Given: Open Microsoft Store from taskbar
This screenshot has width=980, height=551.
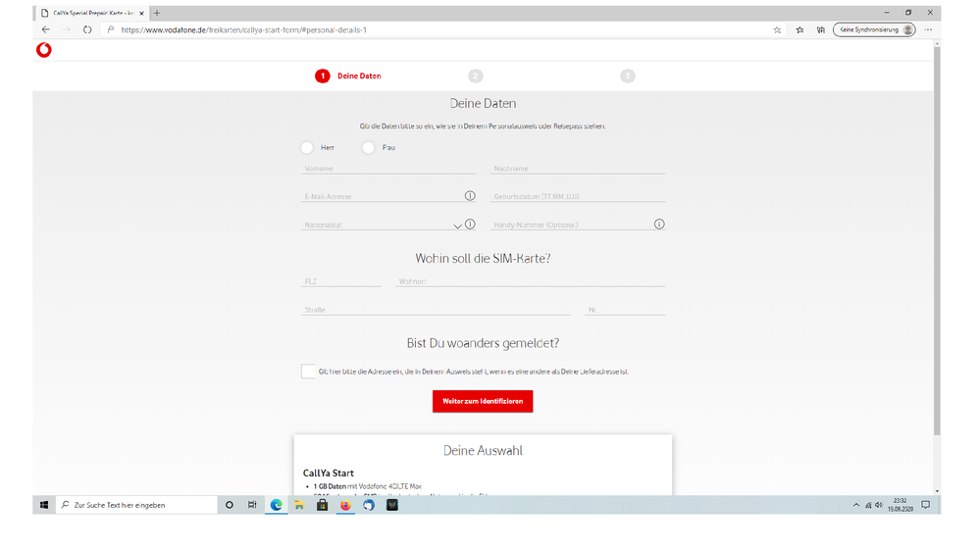Looking at the screenshot, I should coord(323,505).
